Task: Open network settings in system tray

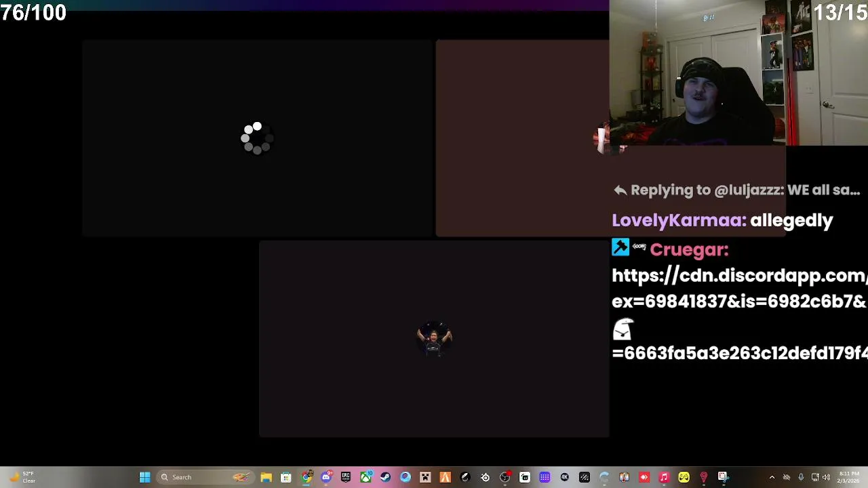Action: pyautogui.click(x=815, y=477)
